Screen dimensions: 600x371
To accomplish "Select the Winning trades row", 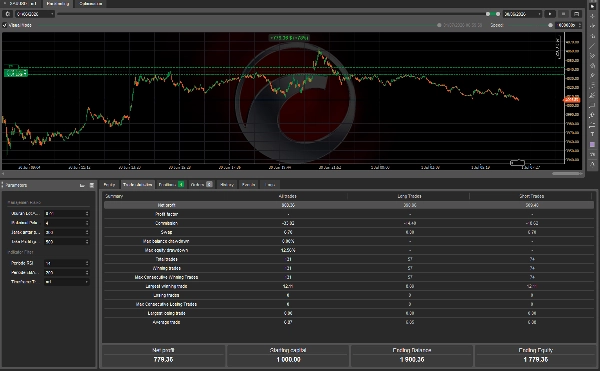I will tap(349, 268).
